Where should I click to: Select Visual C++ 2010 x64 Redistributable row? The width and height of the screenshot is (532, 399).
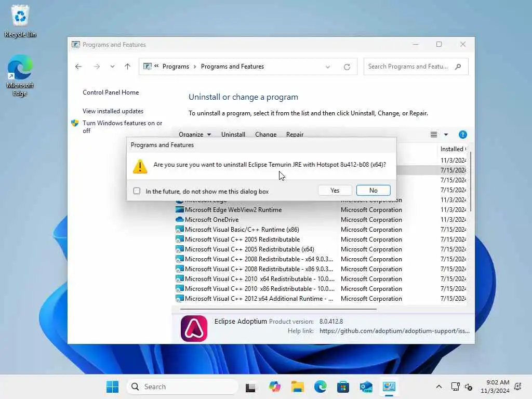pos(321,278)
